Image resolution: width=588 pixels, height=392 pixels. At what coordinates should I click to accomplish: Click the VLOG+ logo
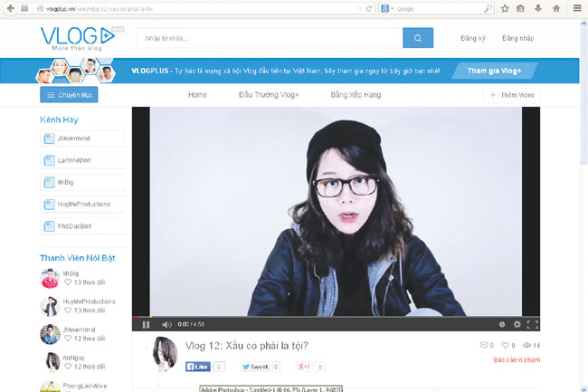[78, 38]
